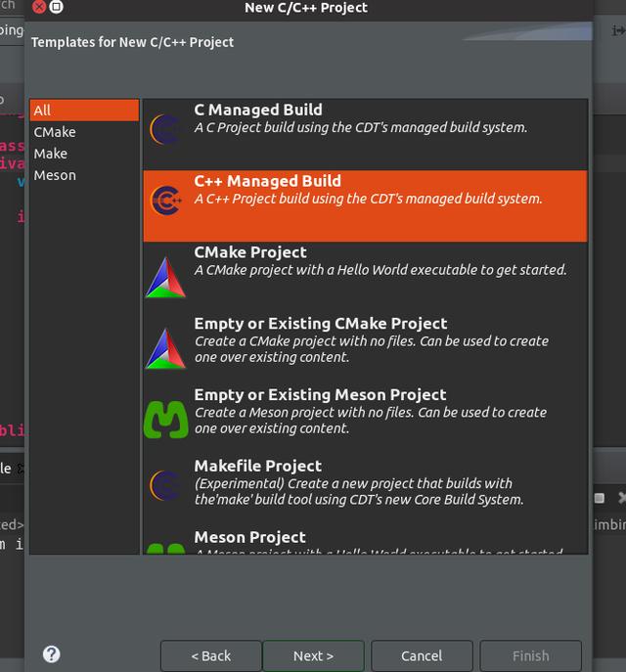Open help with the question mark icon
The height and width of the screenshot is (672, 626).
[52, 654]
